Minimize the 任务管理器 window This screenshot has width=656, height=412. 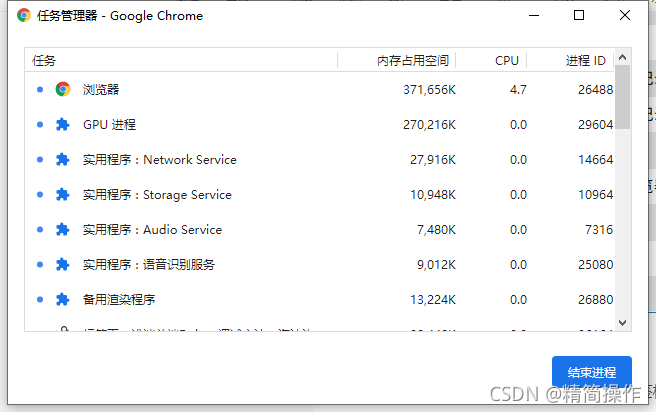point(534,15)
